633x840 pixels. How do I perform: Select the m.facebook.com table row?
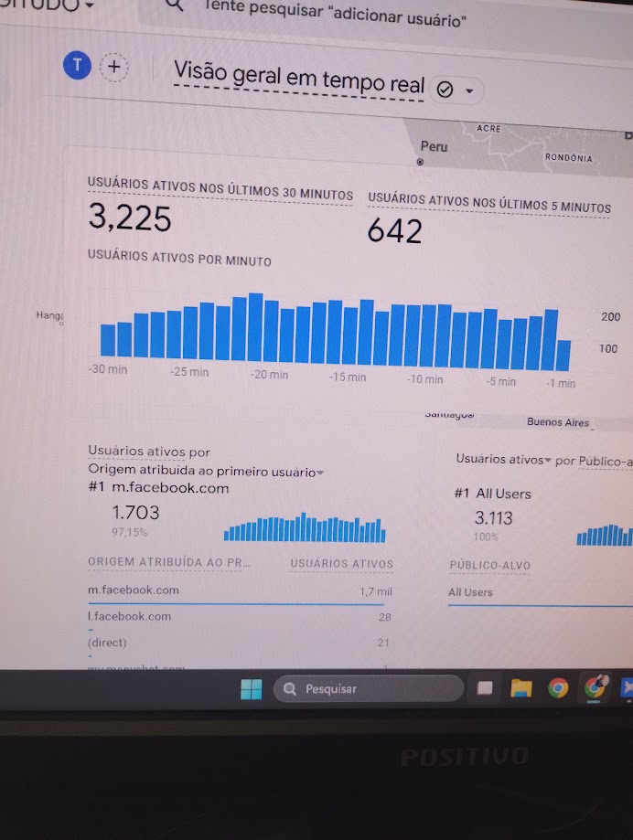240,590
